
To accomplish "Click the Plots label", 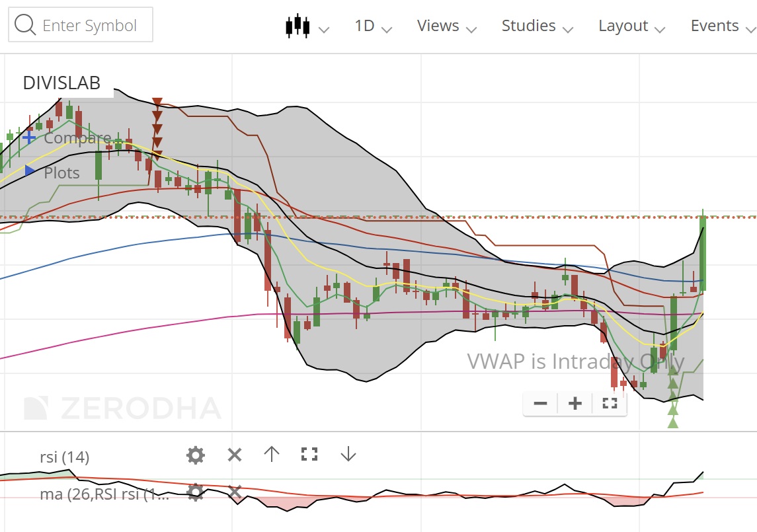I will [61, 173].
